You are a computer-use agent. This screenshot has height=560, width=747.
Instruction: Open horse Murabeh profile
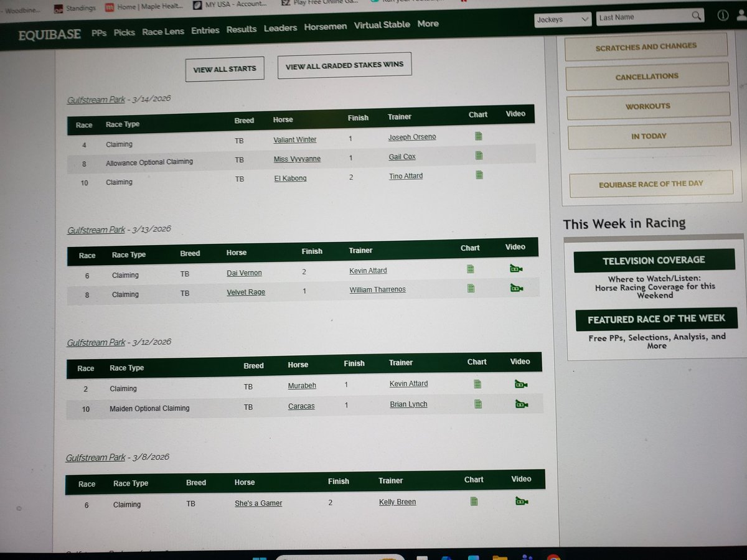click(302, 386)
